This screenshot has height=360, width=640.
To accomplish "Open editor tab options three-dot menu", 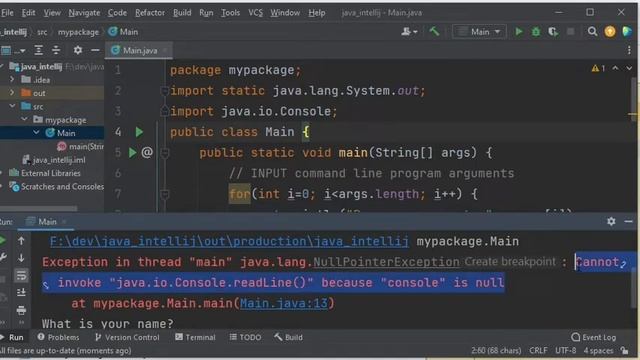I will (x=629, y=50).
